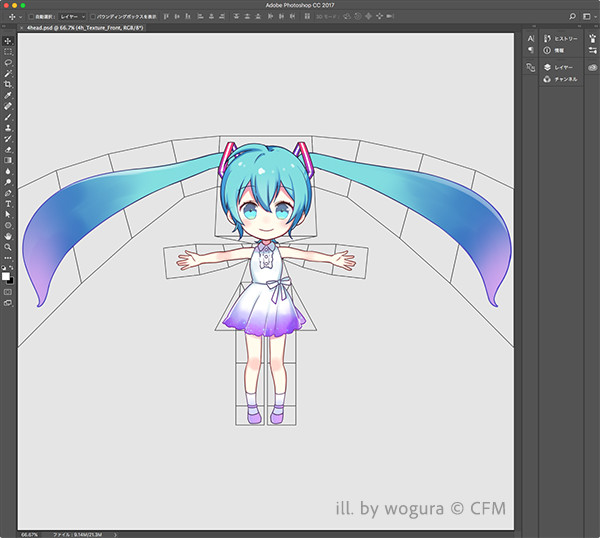Screen dimensions: 600x538
Task: Expand the status bar info arrow
Action: coord(115,535)
